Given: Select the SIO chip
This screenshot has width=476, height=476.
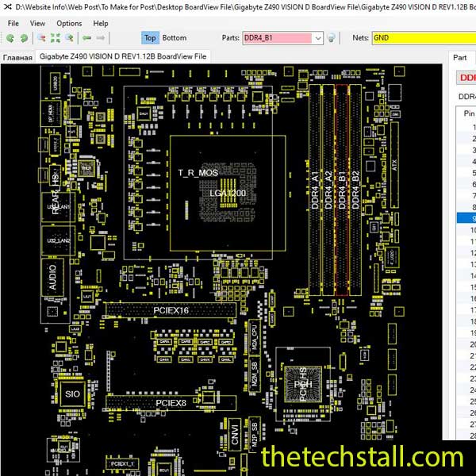Looking at the screenshot, I should pyautogui.click(x=72, y=394).
